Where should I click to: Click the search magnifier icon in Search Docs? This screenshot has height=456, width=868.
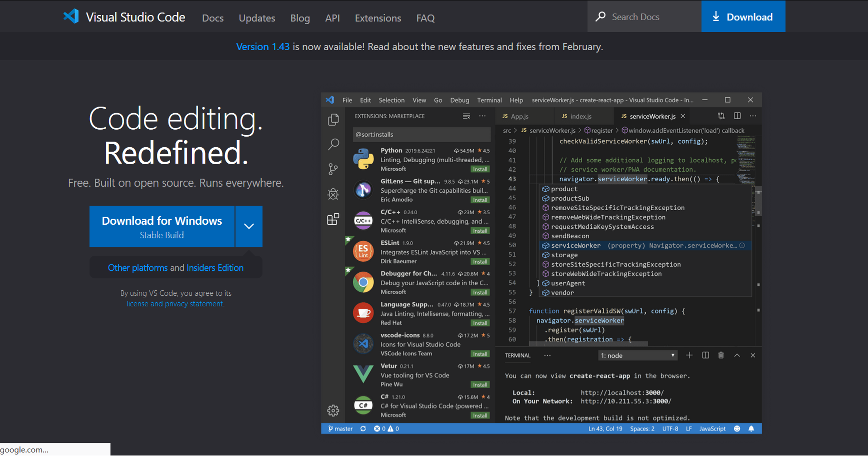point(600,17)
